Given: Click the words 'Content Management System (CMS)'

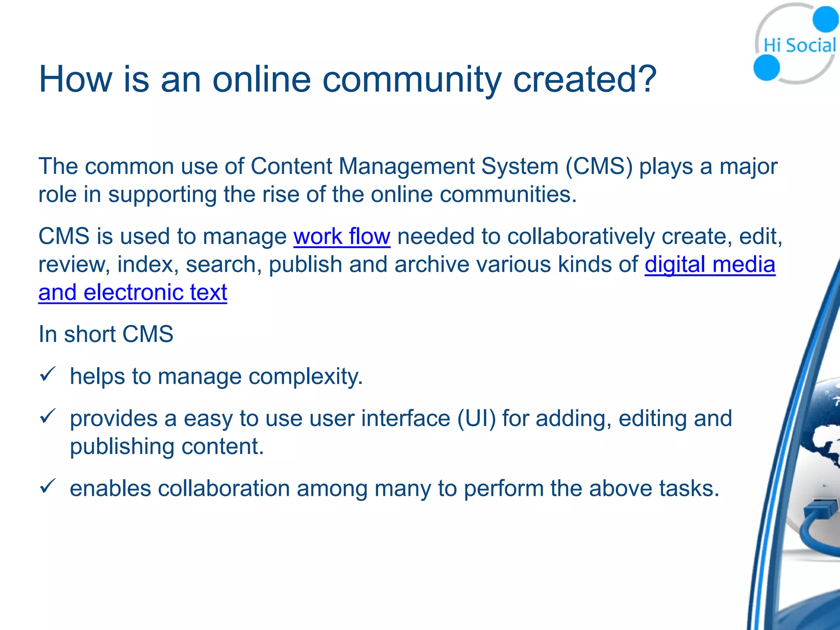Looking at the screenshot, I should [x=442, y=167].
